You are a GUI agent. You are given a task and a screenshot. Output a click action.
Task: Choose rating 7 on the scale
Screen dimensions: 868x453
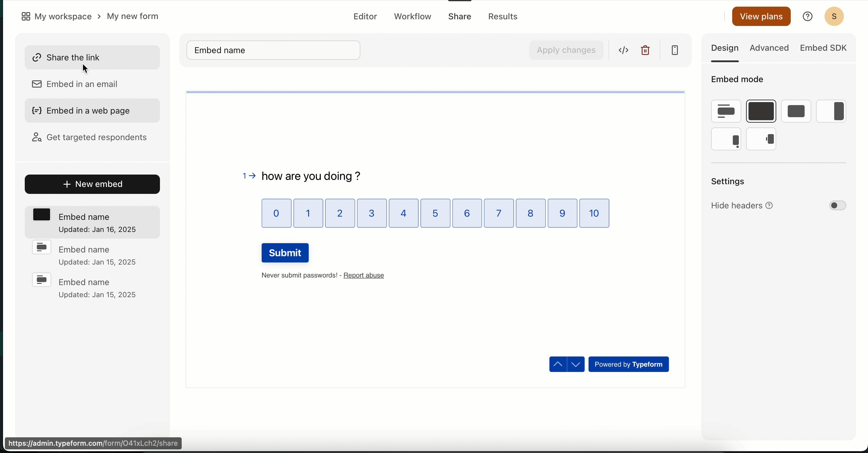(499, 213)
